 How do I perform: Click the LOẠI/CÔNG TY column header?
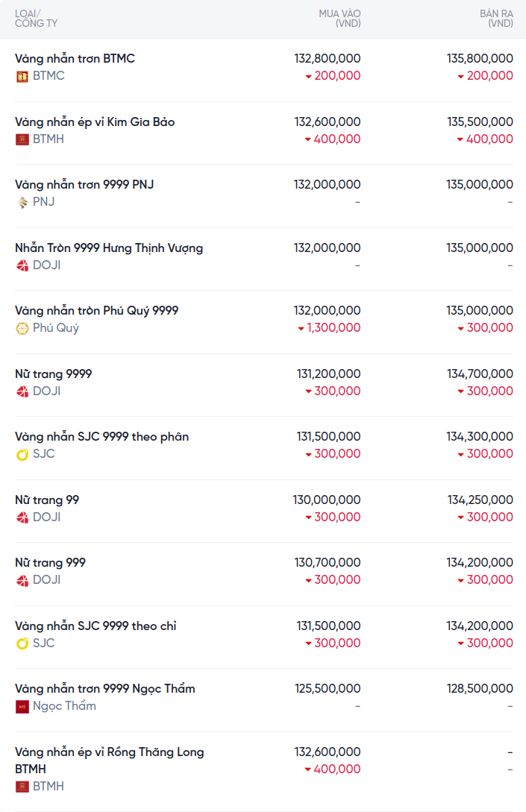(36, 19)
